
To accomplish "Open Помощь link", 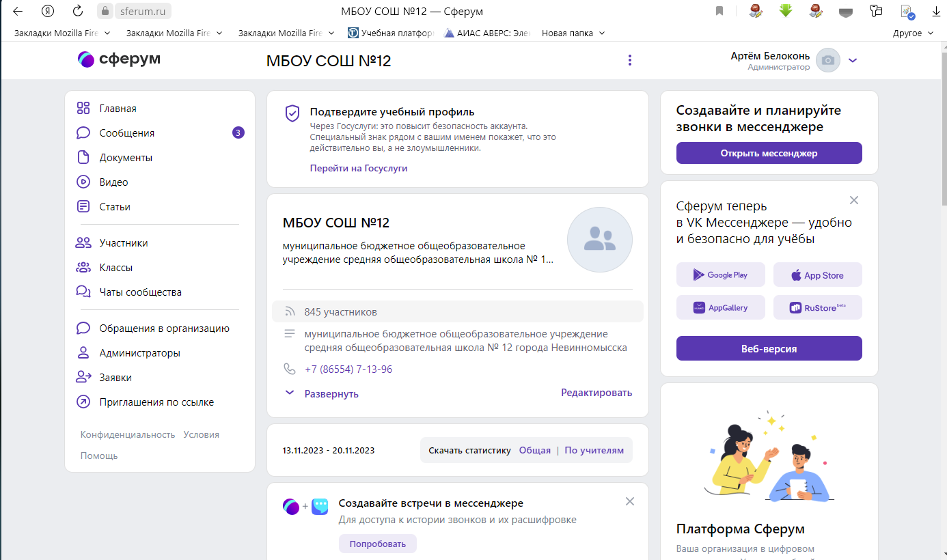I will (99, 456).
